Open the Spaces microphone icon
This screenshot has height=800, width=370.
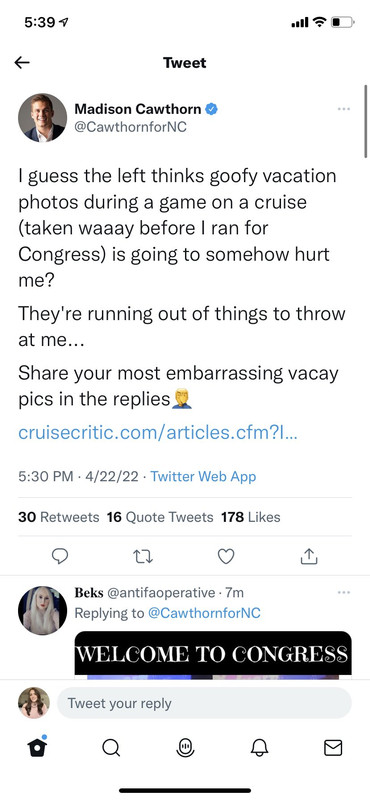(x=185, y=748)
